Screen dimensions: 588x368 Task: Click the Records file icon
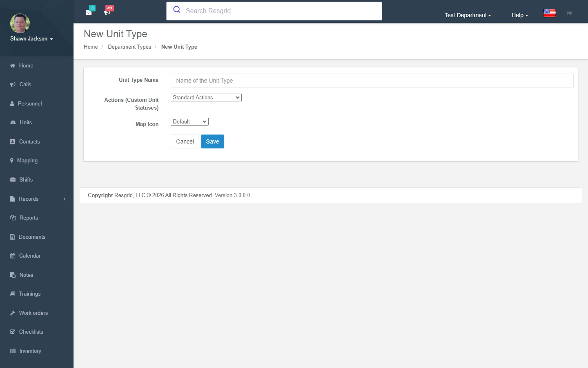(x=12, y=199)
